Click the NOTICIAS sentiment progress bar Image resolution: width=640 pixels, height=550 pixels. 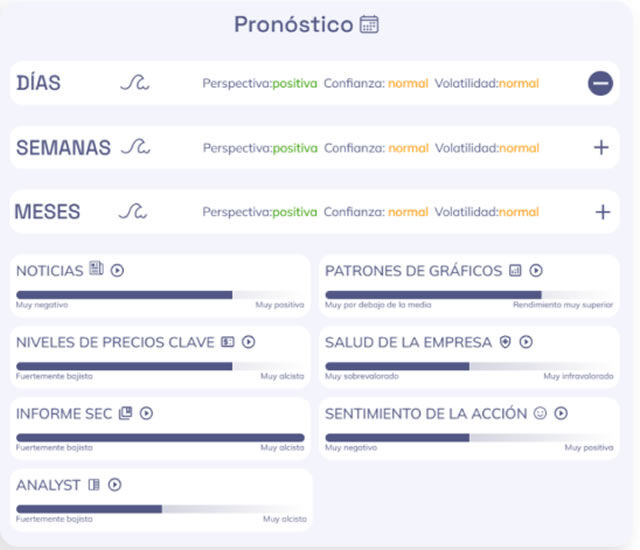pyautogui.click(x=160, y=295)
